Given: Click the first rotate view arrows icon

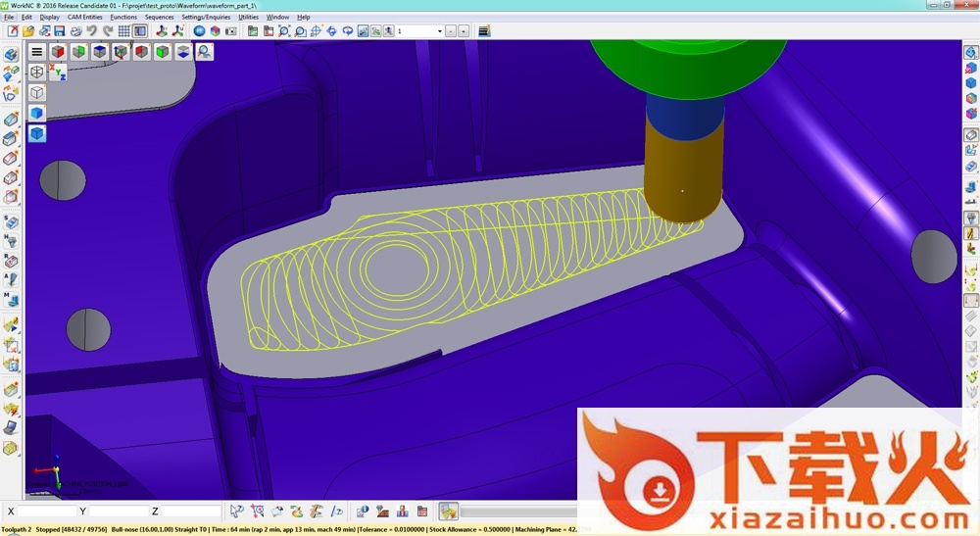Looking at the screenshot, I should (331, 30).
